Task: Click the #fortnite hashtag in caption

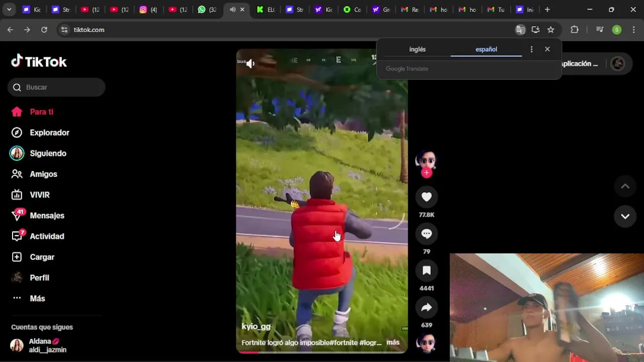Action: 343,342
